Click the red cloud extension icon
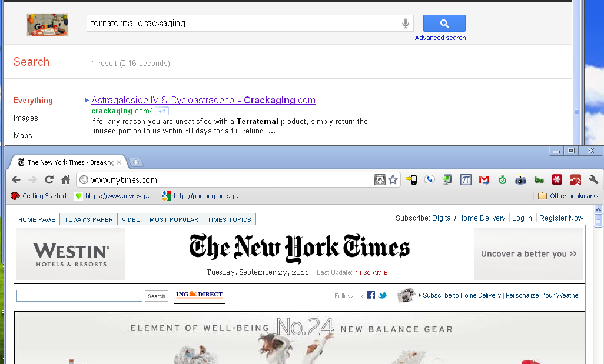The image size is (604, 364). (575, 180)
